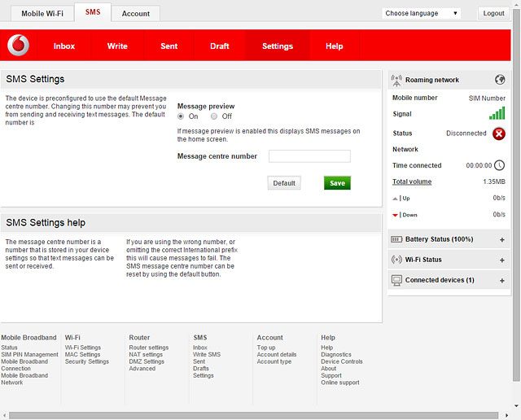
Task: Click the Vodafone logo icon
Action: [18, 46]
